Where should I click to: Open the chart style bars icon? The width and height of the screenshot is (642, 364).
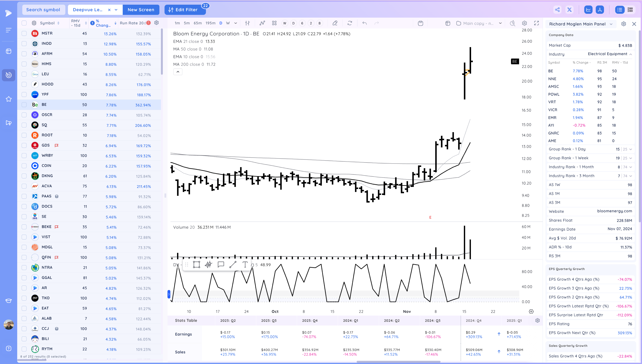[247, 23]
